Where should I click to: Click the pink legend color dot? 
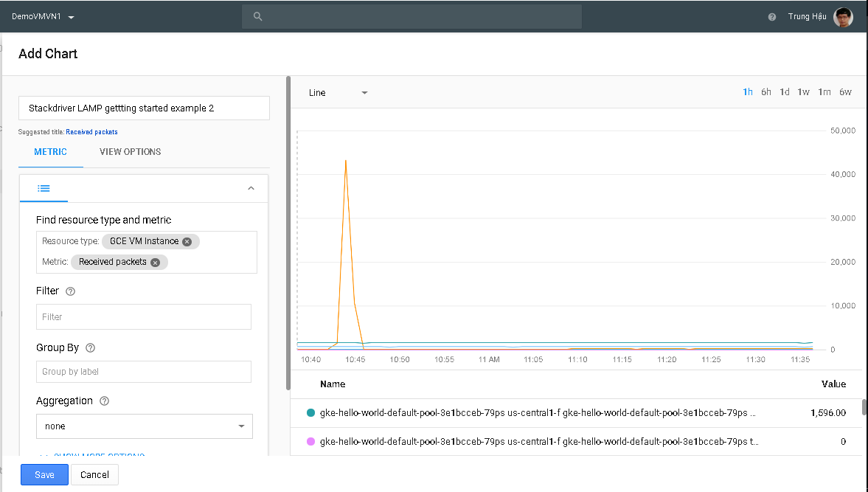[310, 442]
